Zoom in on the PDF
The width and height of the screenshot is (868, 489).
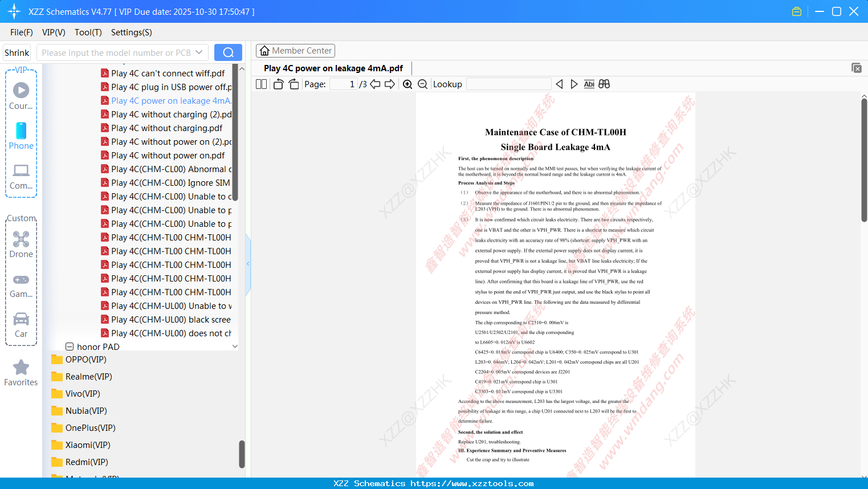click(x=407, y=84)
